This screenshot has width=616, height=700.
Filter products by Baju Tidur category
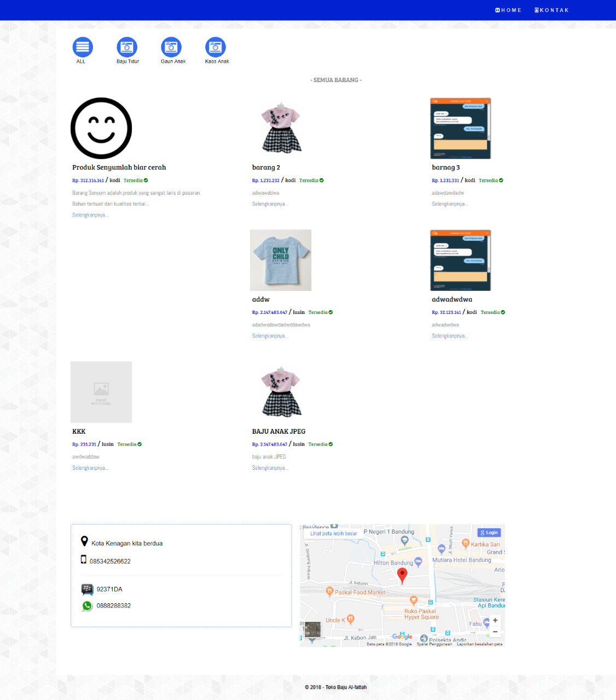coord(127,46)
